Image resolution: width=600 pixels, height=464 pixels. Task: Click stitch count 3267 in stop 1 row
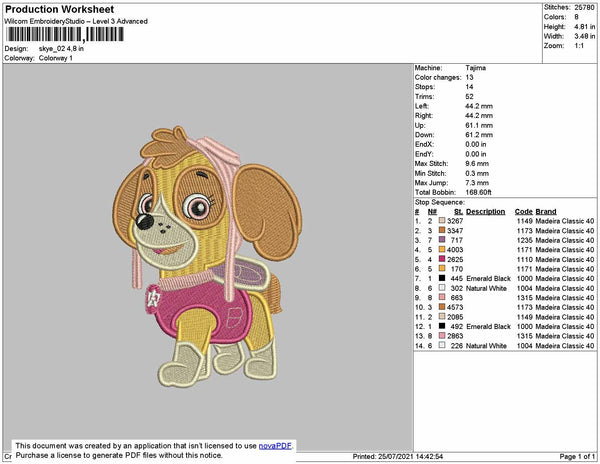click(455, 221)
